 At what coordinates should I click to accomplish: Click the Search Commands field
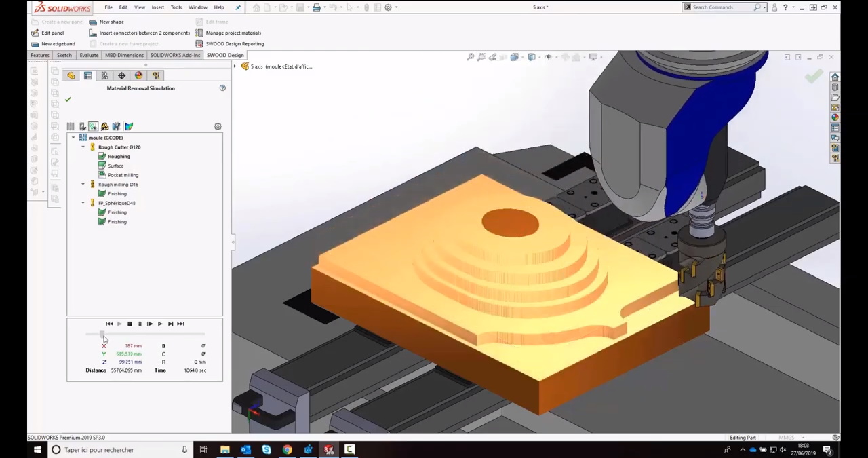(722, 7)
